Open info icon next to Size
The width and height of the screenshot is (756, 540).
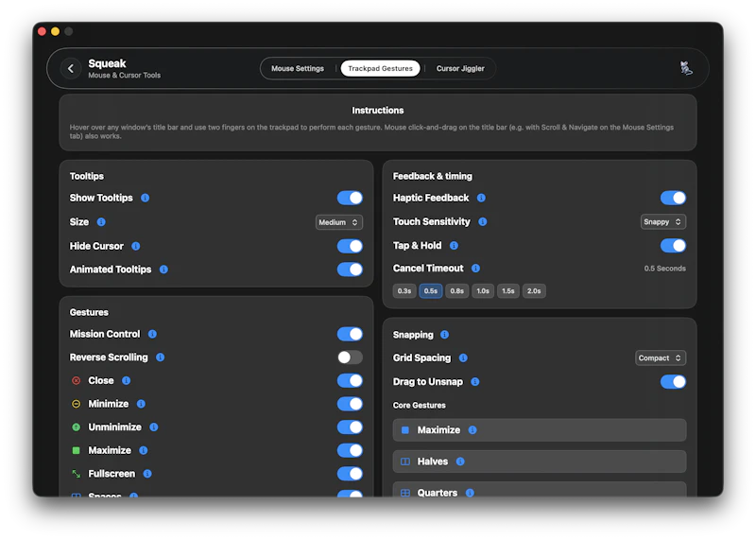click(x=101, y=222)
